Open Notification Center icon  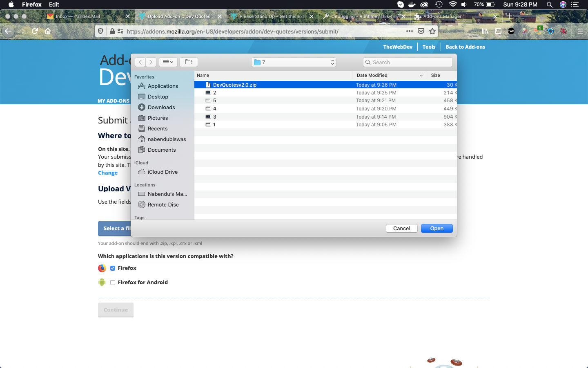pos(575,4)
